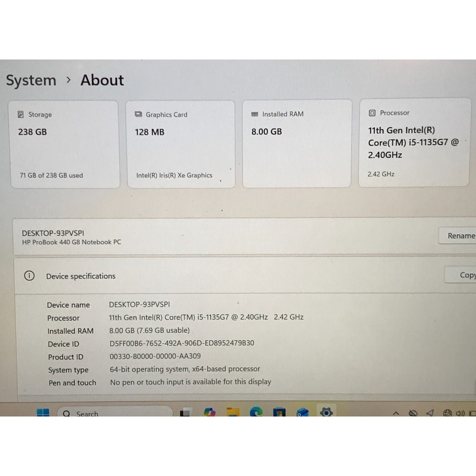The height and width of the screenshot is (476, 476).
Task: Open the Outlook taskbar icon
Action: coord(303,412)
